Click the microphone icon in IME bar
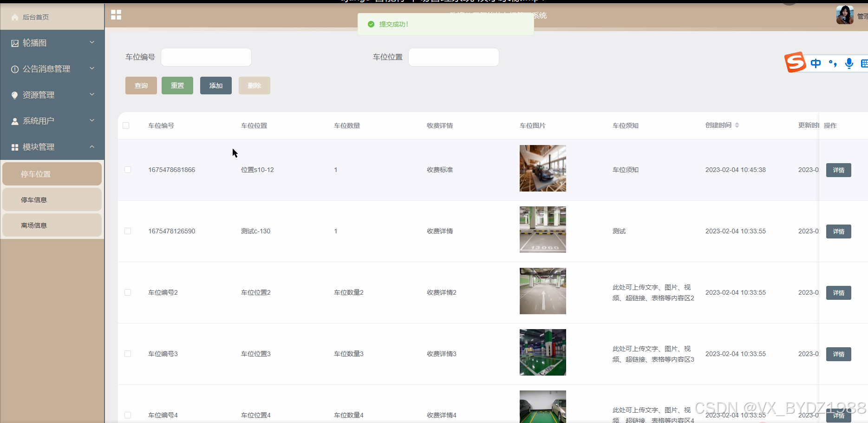 point(849,63)
